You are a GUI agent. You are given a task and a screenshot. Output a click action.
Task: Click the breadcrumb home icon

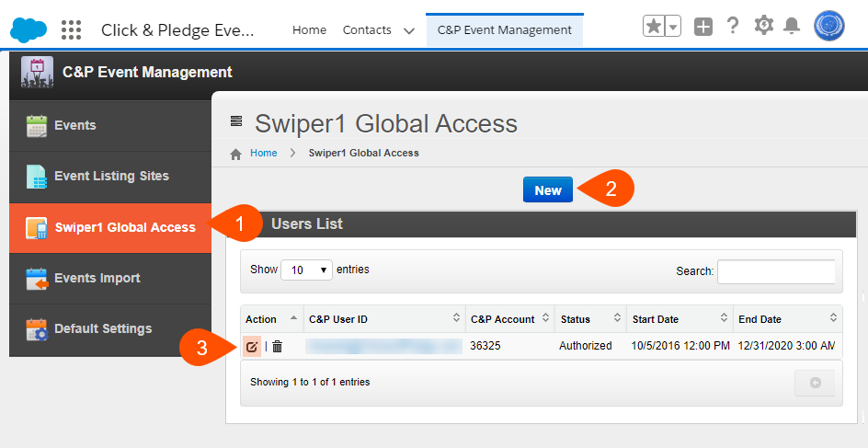click(x=235, y=154)
